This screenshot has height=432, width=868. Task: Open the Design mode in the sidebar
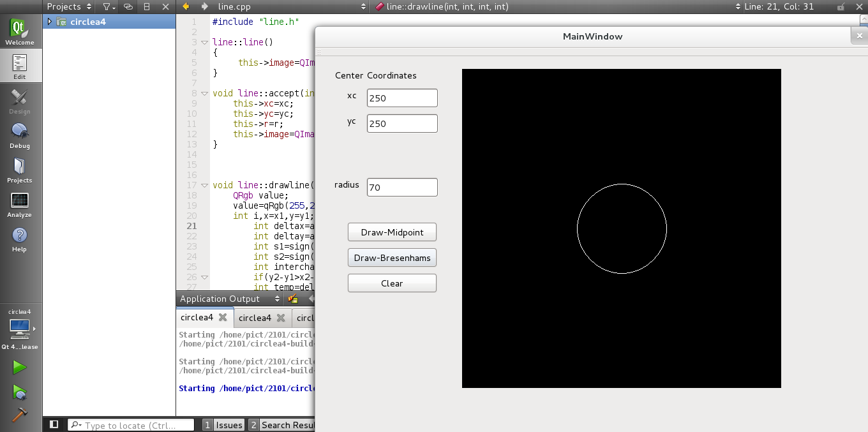pyautogui.click(x=20, y=100)
